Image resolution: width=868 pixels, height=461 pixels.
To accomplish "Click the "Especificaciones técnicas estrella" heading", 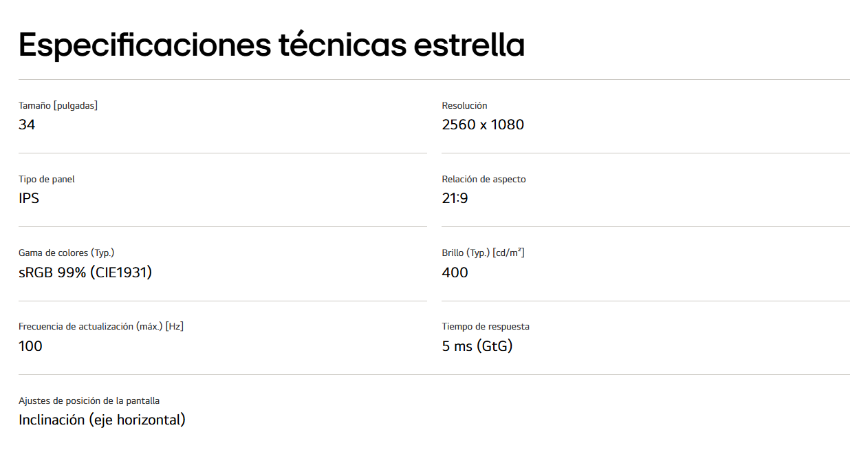I will click(x=272, y=45).
